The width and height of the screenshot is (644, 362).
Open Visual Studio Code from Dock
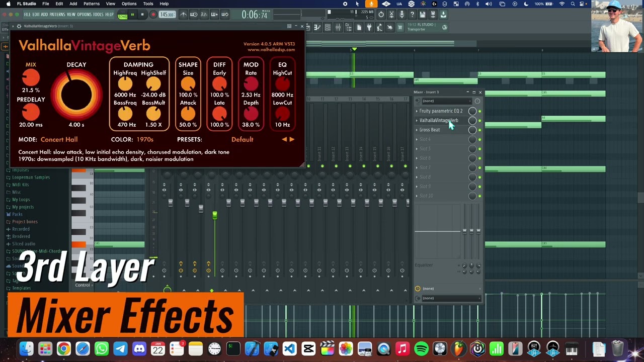coord(289,348)
